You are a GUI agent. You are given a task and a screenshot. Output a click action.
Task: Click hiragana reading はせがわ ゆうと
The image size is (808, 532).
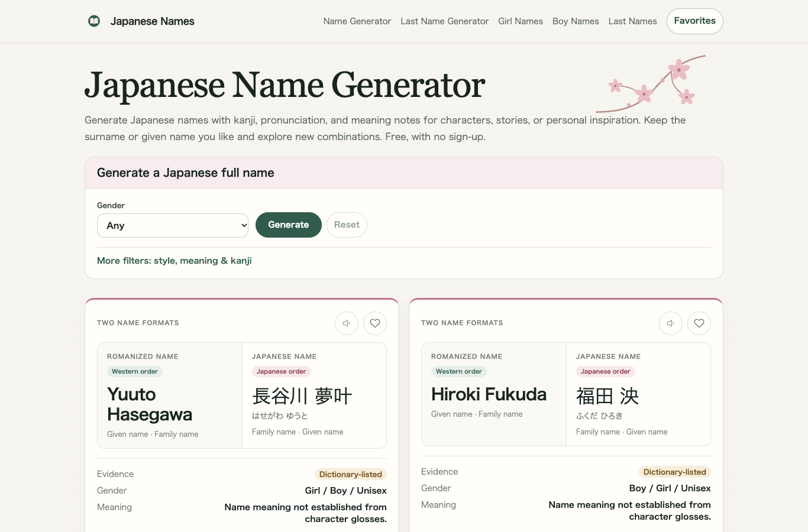[x=280, y=416]
